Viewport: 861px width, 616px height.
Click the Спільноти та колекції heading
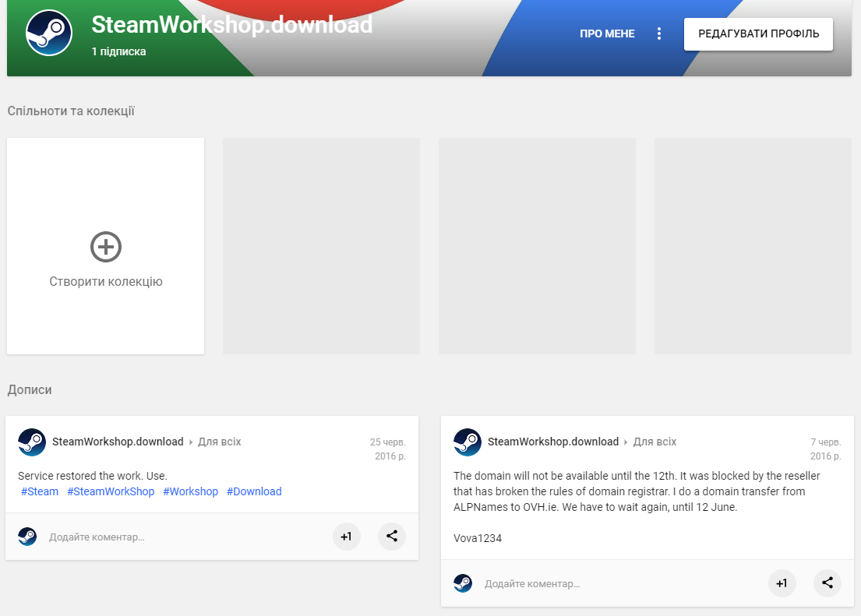[x=71, y=111]
